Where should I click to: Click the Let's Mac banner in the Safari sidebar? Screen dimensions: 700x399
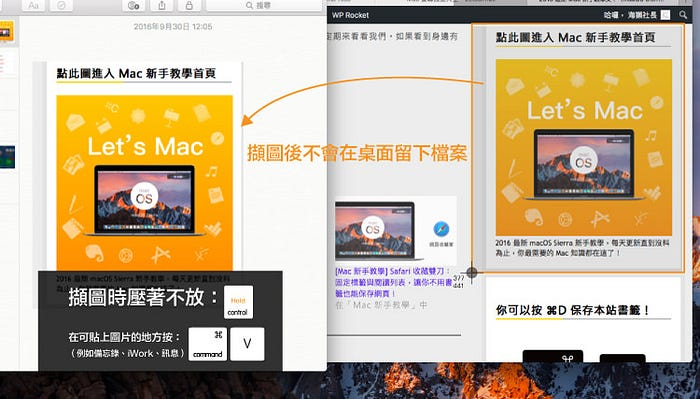(583, 147)
